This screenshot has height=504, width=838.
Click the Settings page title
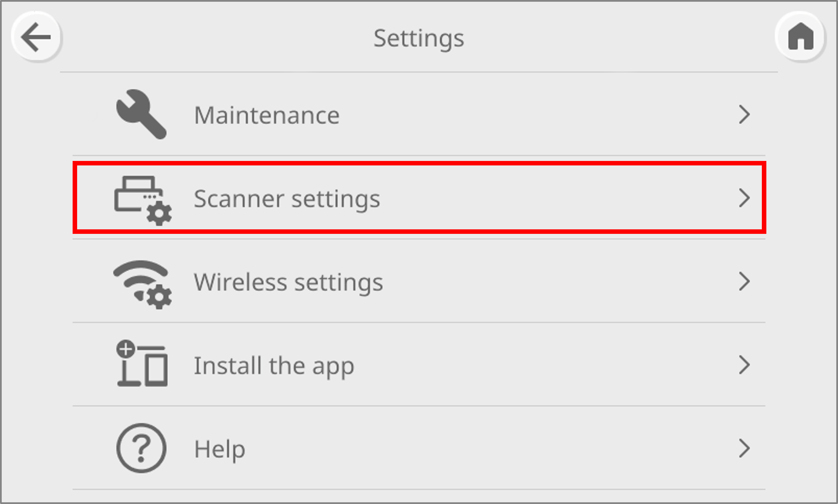418,38
